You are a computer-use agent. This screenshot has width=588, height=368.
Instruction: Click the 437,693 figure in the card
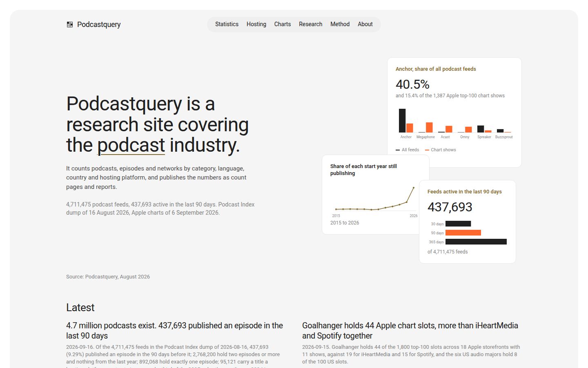pos(450,207)
